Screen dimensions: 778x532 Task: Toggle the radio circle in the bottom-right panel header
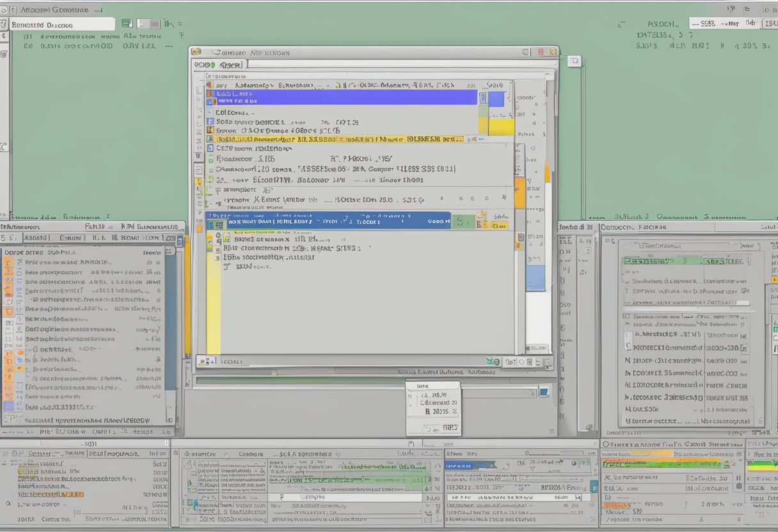[x=605, y=444]
